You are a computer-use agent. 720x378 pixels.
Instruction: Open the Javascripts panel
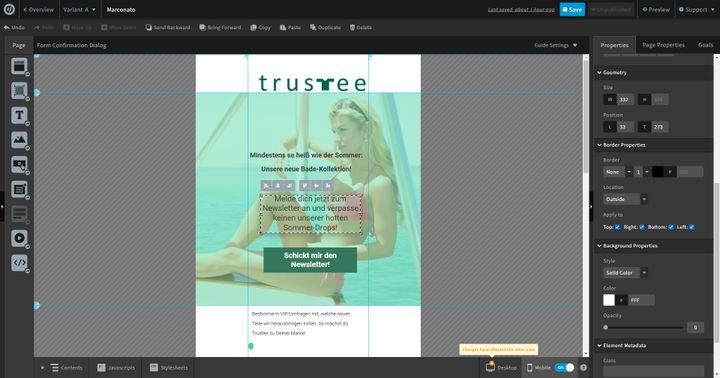click(116, 368)
